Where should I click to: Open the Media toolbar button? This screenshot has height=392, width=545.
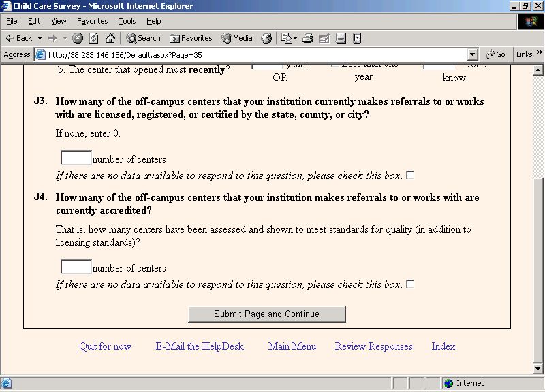tap(237, 38)
